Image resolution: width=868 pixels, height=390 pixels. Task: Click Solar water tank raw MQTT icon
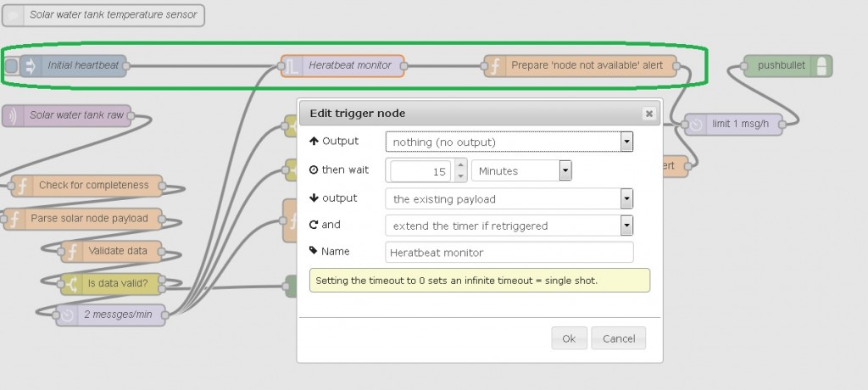pyautogui.click(x=13, y=116)
